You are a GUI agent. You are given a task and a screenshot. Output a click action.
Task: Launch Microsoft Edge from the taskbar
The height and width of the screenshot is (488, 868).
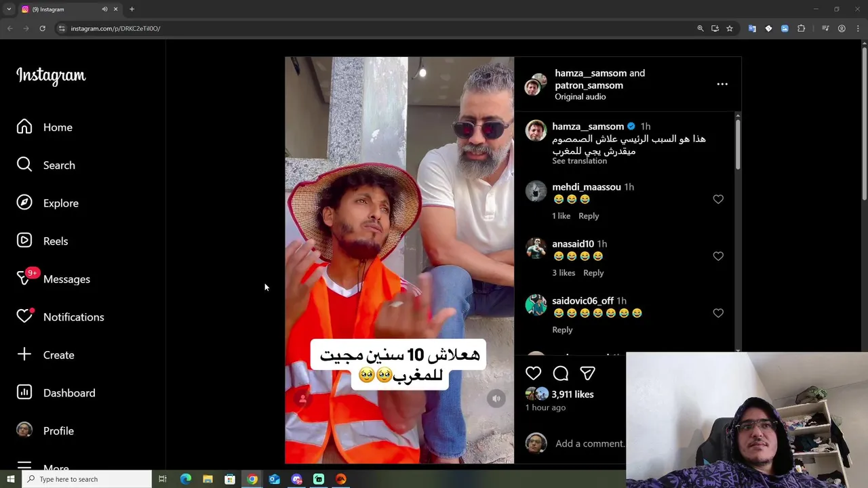pyautogui.click(x=185, y=479)
